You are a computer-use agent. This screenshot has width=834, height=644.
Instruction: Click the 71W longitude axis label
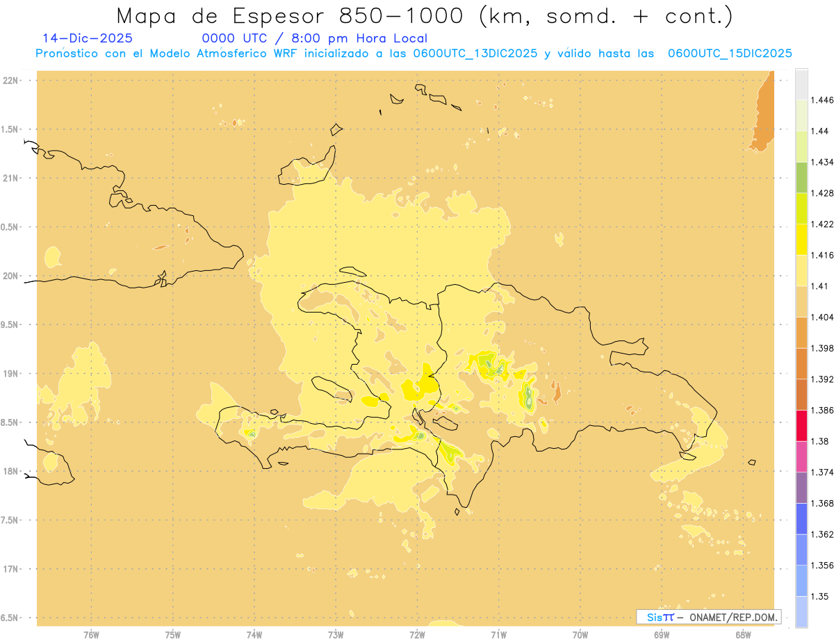(x=498, y=634)
